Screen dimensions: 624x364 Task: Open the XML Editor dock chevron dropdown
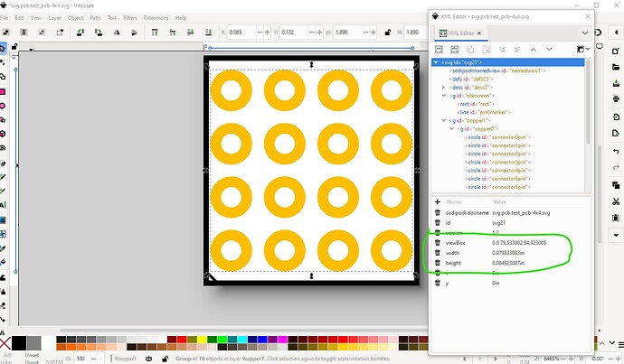(x=584, y=33)
